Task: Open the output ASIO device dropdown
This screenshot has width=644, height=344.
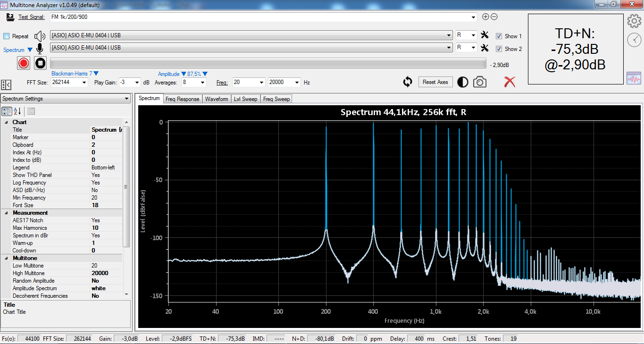Action: pos(449,35)
